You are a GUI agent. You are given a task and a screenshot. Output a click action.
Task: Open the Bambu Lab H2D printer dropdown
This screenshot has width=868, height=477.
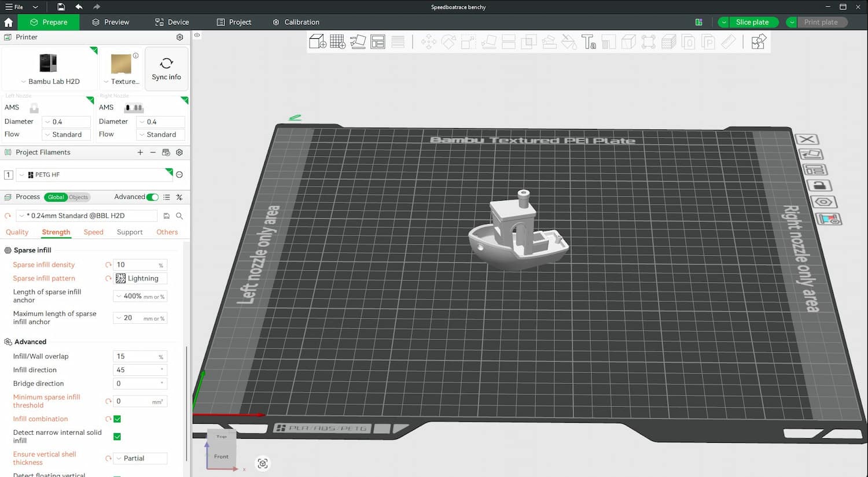tap(50, 82)
